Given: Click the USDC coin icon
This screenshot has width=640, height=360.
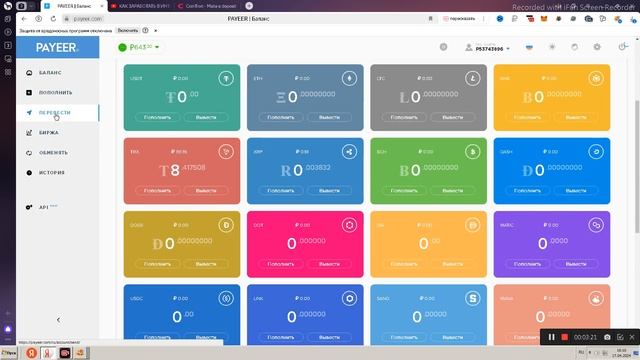Looking at the screenshot, I should pos(226,298).
